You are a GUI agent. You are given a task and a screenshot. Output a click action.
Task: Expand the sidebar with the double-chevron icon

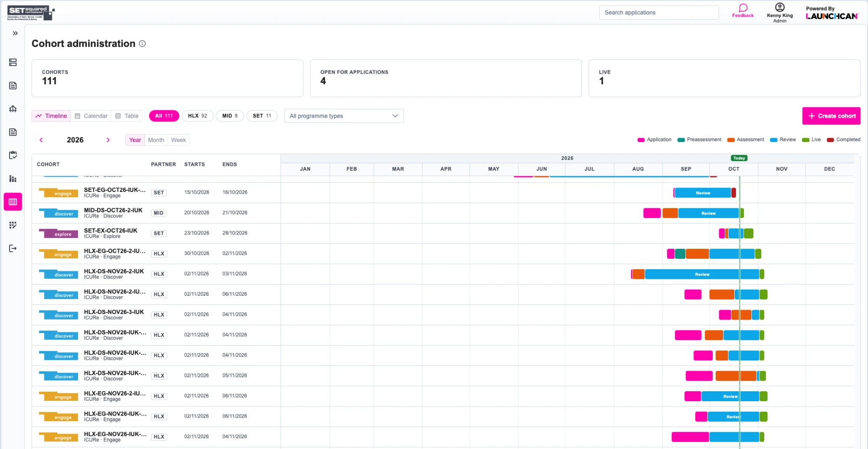click(15, 33)
